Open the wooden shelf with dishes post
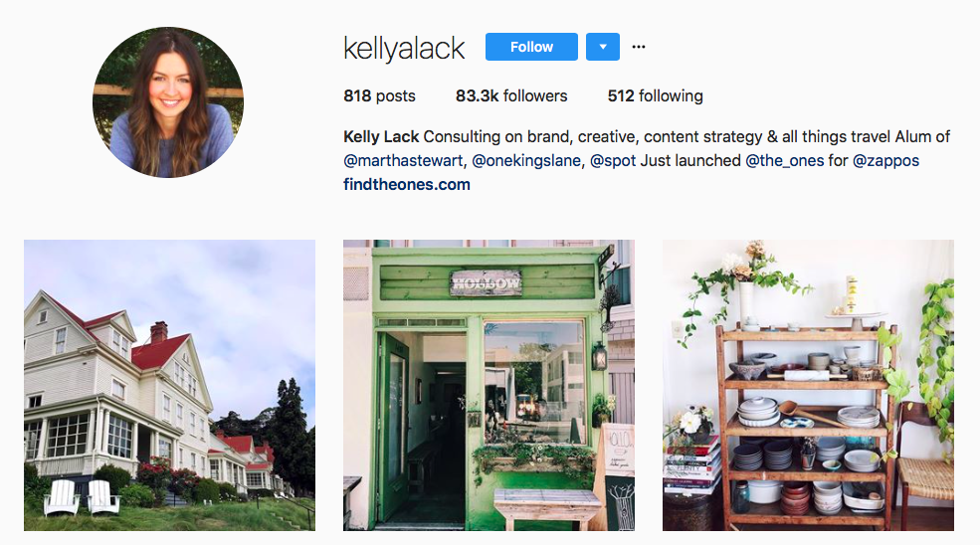980x545 pixels. [x=808, y=385]
